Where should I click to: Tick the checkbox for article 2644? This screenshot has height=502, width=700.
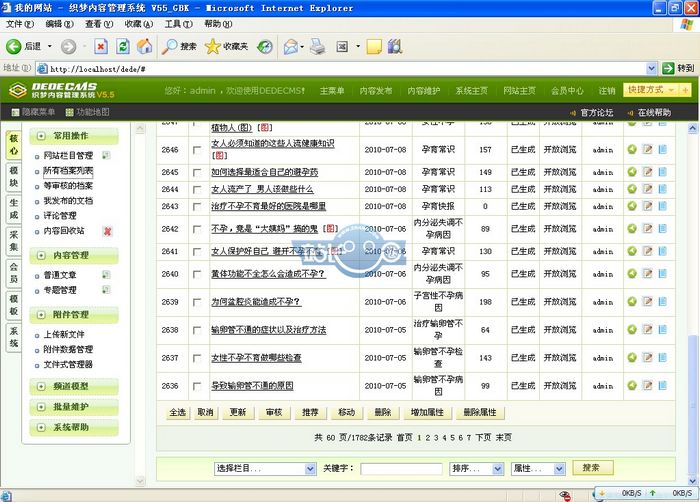click(x=197, y=190)
